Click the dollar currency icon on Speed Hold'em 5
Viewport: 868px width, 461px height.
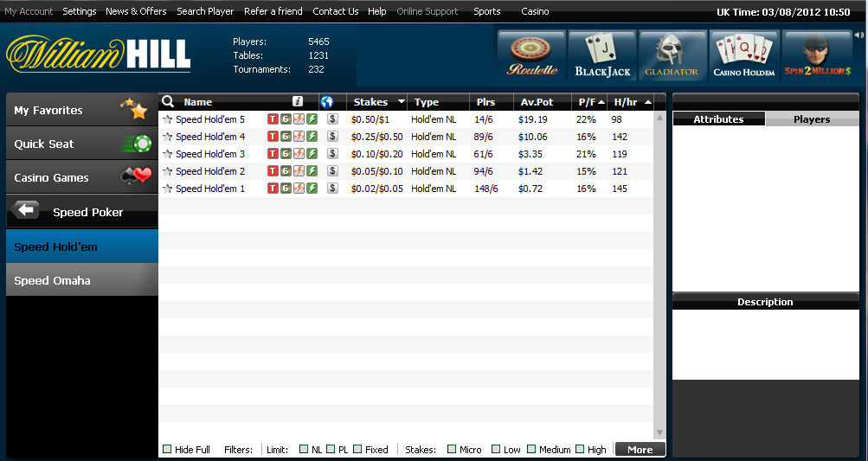(332, 119)
